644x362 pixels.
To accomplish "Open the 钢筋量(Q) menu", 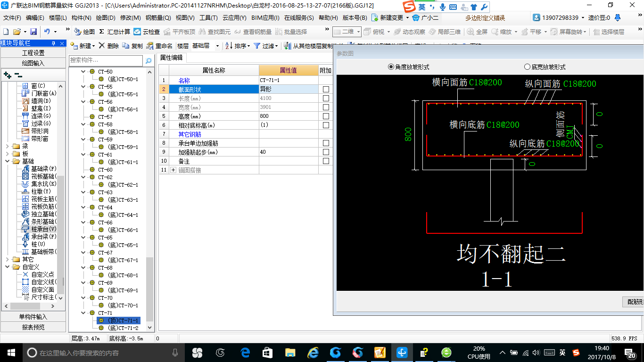I will (x=158, y=18).
